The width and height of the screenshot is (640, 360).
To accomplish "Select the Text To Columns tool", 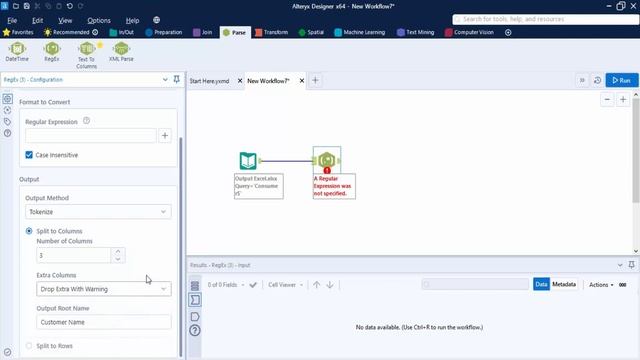I will (x=87, y=55).
